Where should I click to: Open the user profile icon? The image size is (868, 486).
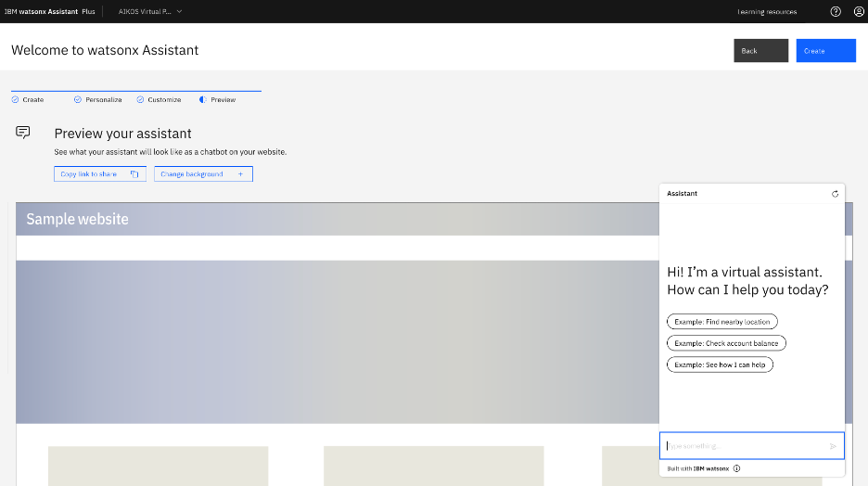point(858,11)
